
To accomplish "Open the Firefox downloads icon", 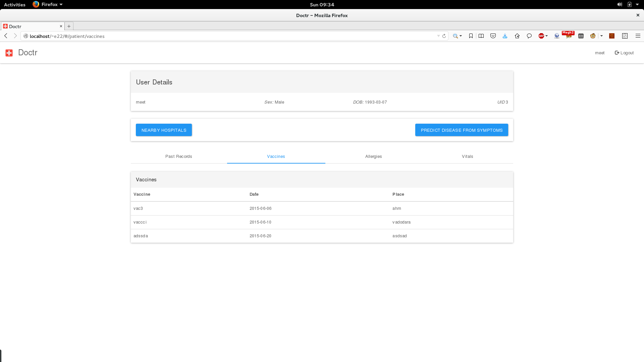I will [x=505, y=36].
